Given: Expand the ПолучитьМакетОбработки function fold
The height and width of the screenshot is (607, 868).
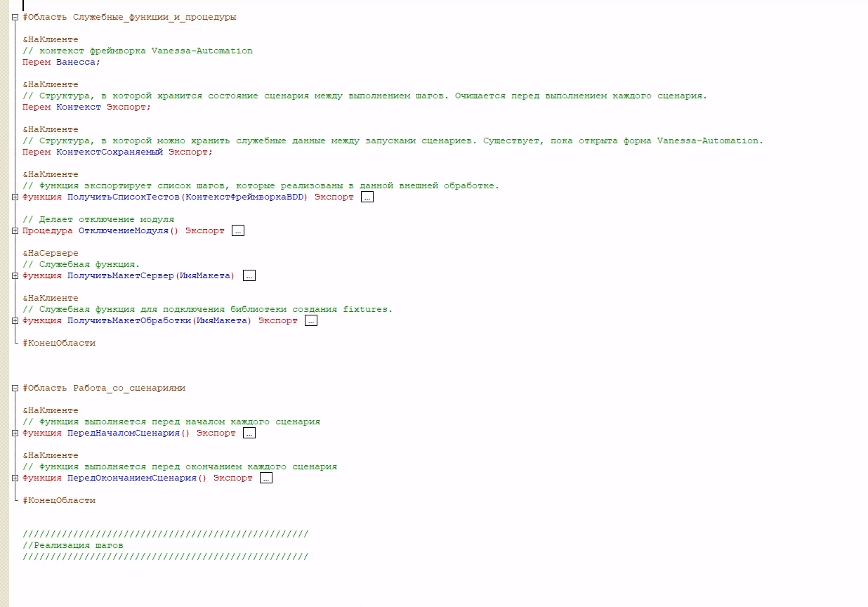Looking at the screenshot, I should [15, 321].
